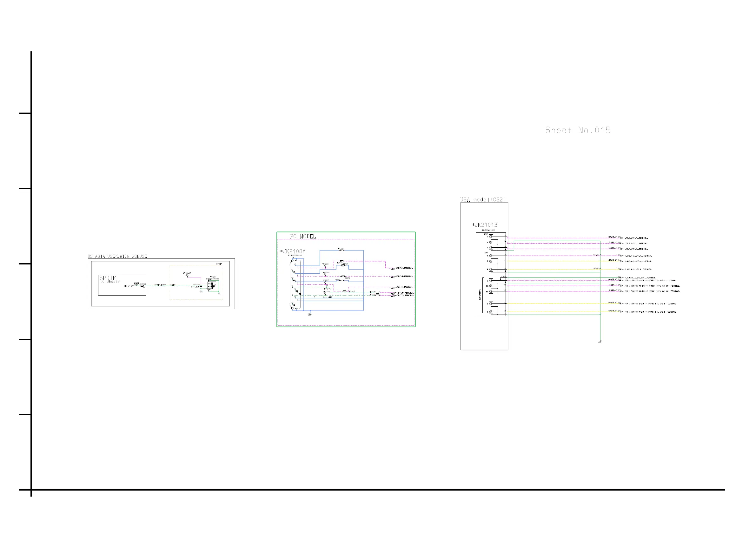Click the PC MODEL heading label
Screen dimensions: 756x534
point(302,236)
